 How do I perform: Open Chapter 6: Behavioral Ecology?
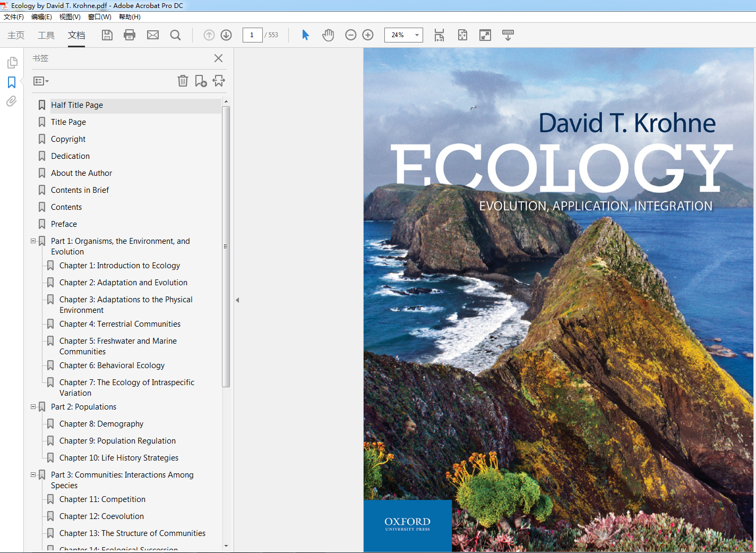[x=112, y=365]
